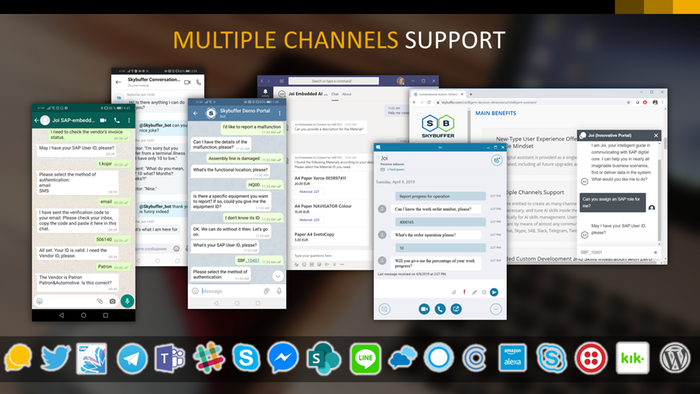This screenshot has width=700, height=394.
Task: Open About tab in Teams Joi window
Action: tap(347, 94)
